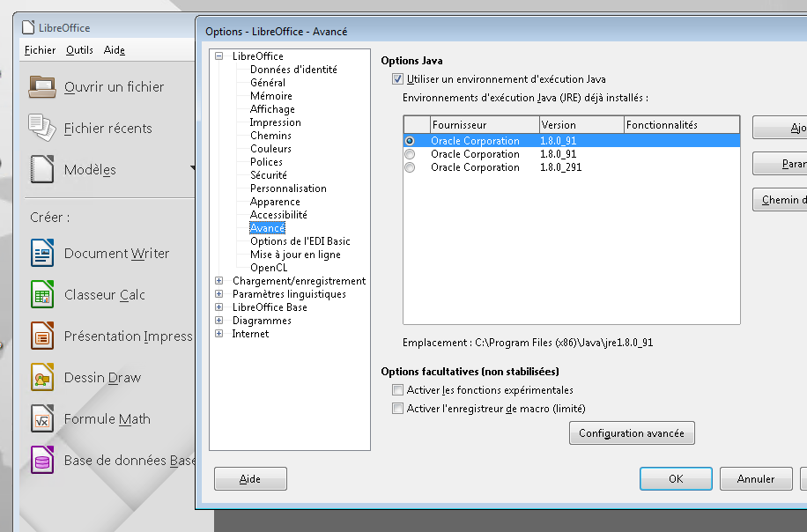
Task: Click the Paramètres button beside JRE list
Action: [780, 164]
